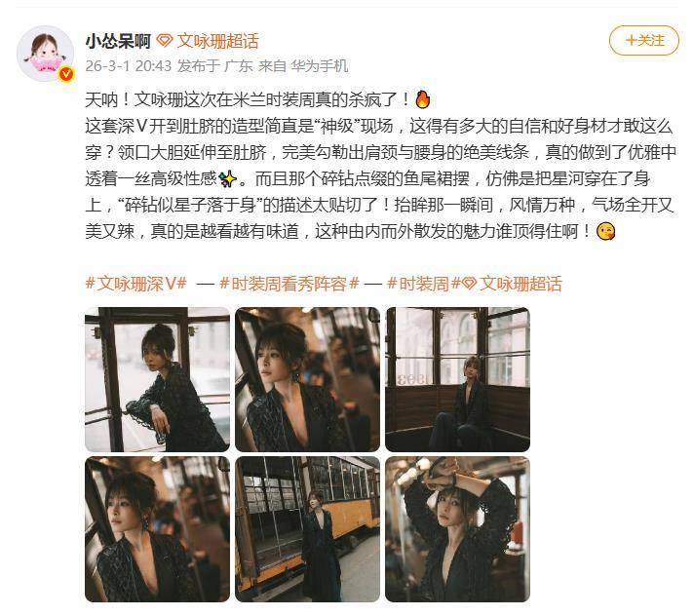Screen dimensions: 694x616
Task: Open the #文咏珊深V# hashtag
Action: [x=135, y=284]
